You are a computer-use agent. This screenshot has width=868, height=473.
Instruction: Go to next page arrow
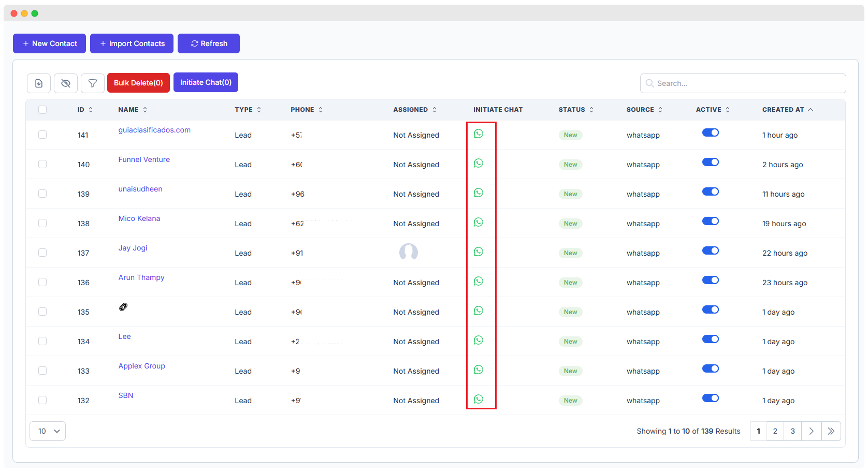pos(812,431)
